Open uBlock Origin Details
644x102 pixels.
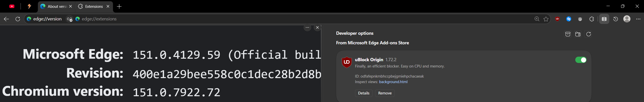click(x=364, y=93)
